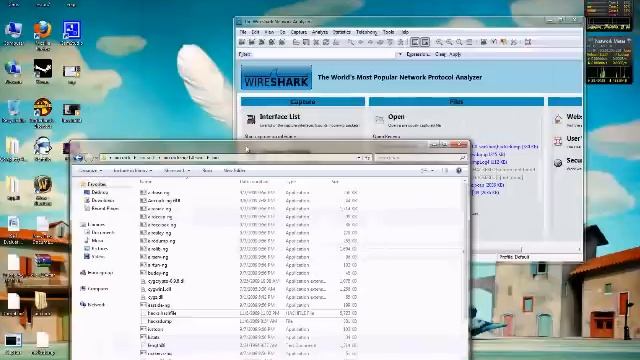Select Music under Libraries in Explorer sidebar
The height and width of the screenshot is (360, 640).
point(94,241)
